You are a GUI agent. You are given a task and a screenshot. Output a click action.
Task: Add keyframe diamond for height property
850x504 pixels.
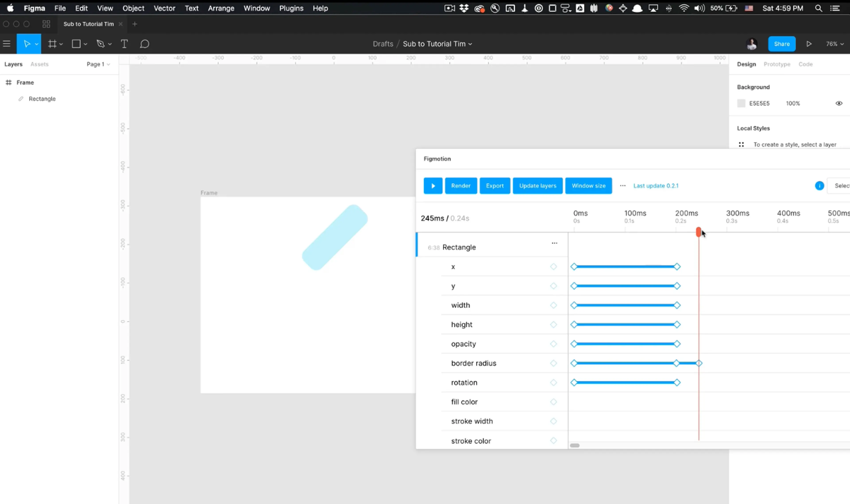click(x=553, y=325)
